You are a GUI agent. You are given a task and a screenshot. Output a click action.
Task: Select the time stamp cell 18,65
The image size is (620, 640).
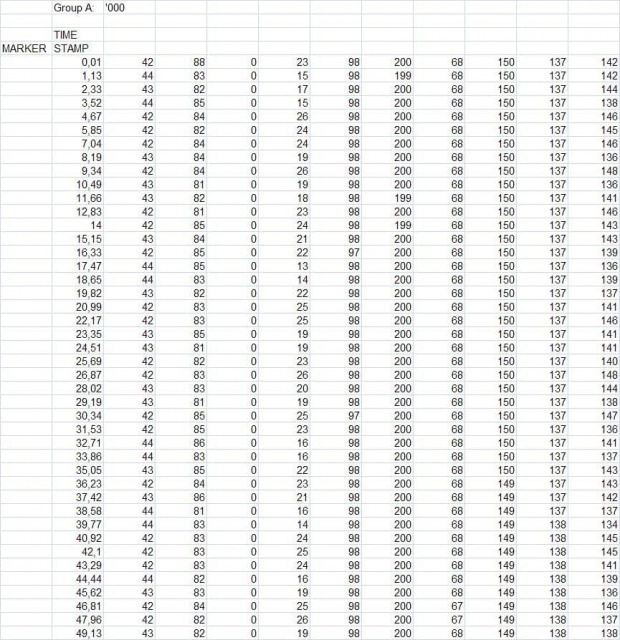tap(78, 280)
